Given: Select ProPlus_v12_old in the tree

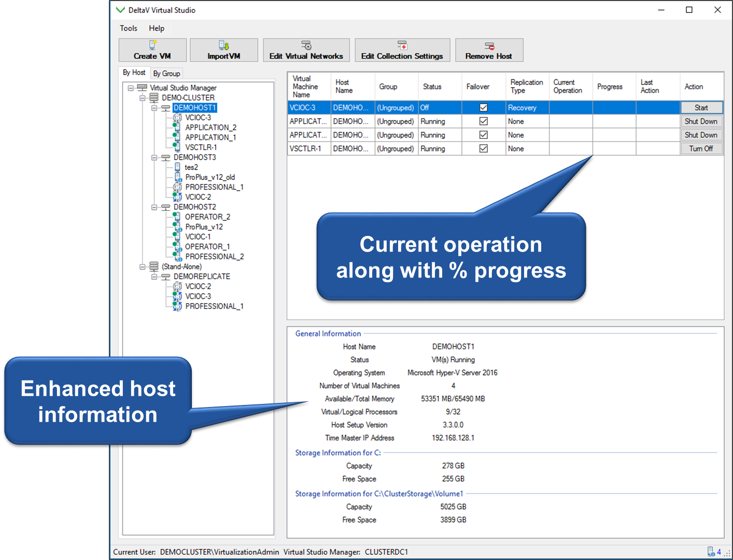Looking at the screenshot, I should coord(210,177).
